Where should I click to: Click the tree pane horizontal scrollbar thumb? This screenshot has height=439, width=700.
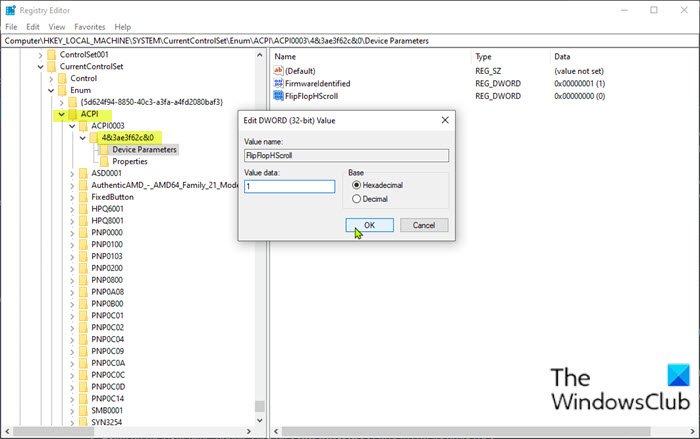[x=54, y=431]
